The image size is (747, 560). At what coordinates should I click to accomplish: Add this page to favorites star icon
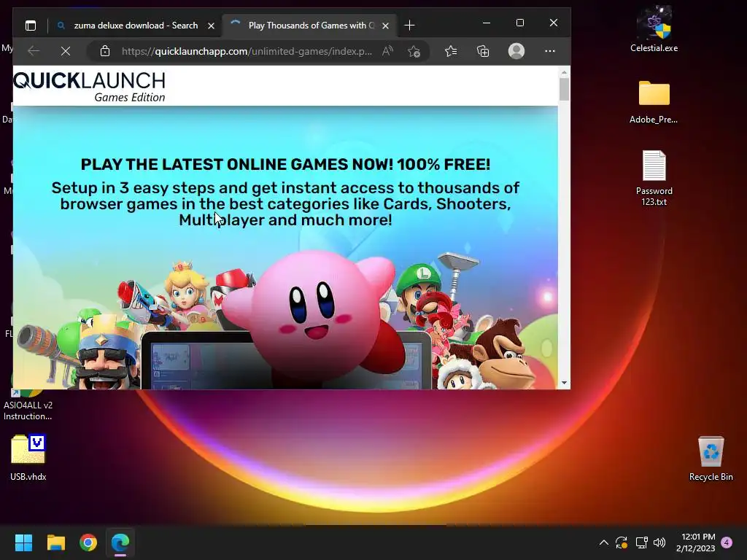click(414, 51)
